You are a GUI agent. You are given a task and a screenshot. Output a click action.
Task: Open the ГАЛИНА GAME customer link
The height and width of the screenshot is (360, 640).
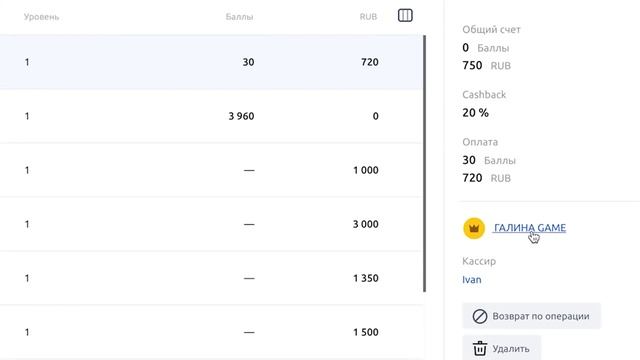[x=530, y=228]
